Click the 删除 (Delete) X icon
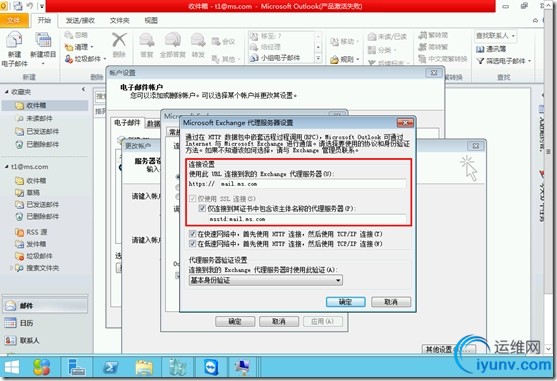 (119, 39)
